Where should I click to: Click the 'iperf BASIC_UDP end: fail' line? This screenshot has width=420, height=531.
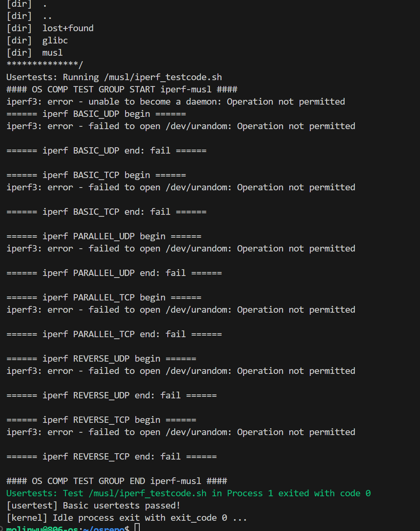pos(107,151)
